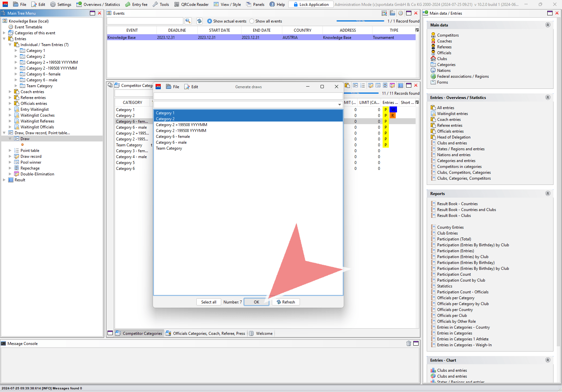Click the Lock Application padlock icon
The image size is (562, 392).
pos(295,4)
